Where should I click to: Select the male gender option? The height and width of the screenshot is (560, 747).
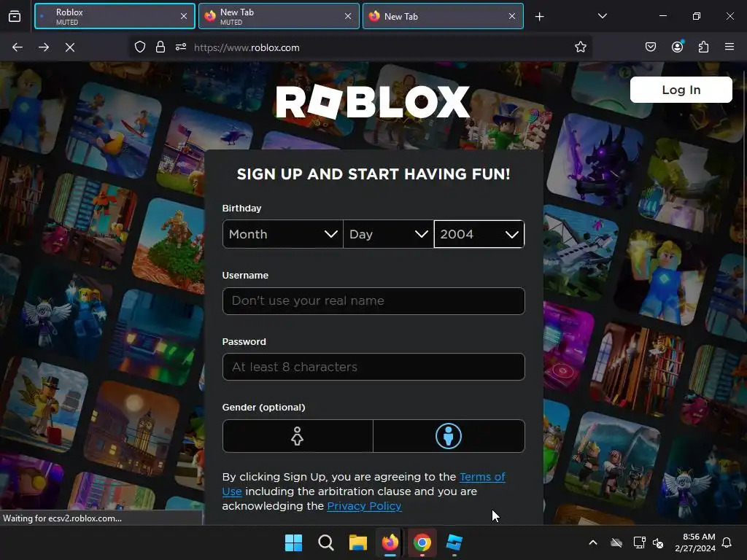click(x=449, y=436)
